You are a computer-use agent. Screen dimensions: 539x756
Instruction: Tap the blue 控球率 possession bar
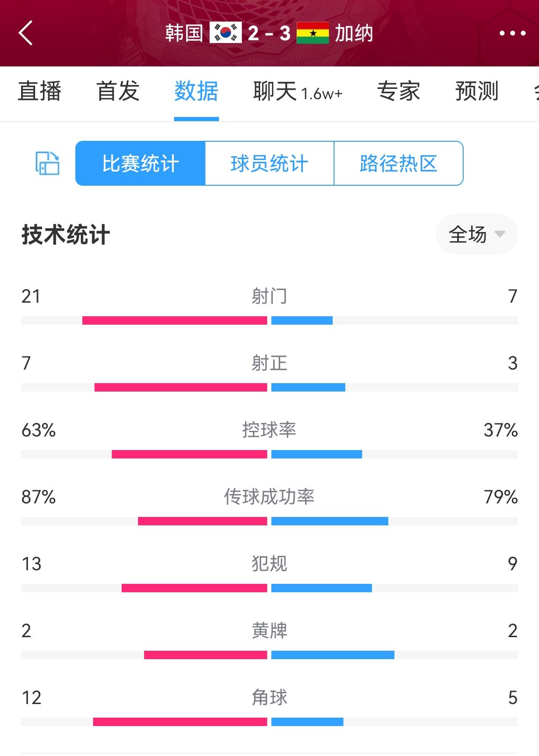[317, 454]
